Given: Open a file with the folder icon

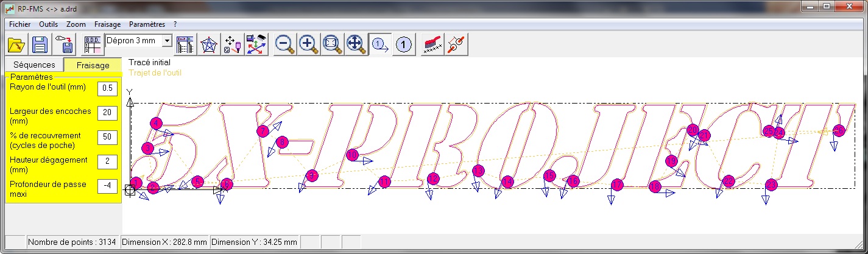Looking at the screenshot, I should pyautogui.click(x=16, y=44).
